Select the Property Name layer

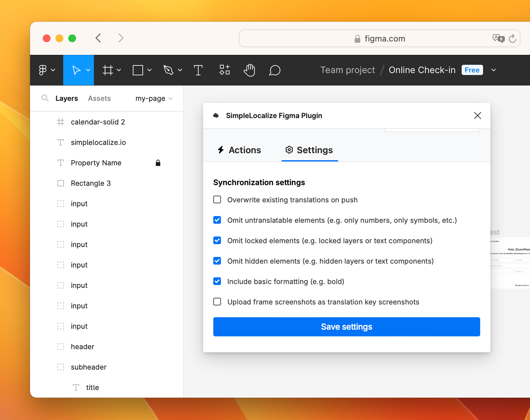[x=107, y=163]
